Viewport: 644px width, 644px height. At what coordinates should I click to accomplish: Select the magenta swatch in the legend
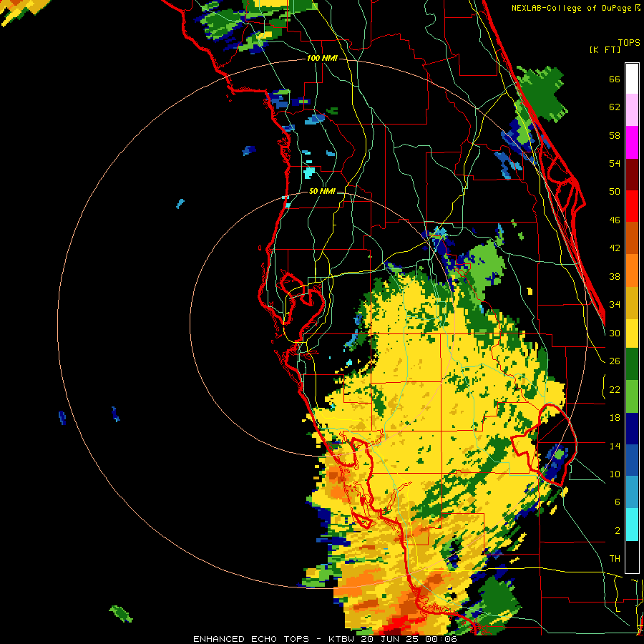[x=632, y=142]
